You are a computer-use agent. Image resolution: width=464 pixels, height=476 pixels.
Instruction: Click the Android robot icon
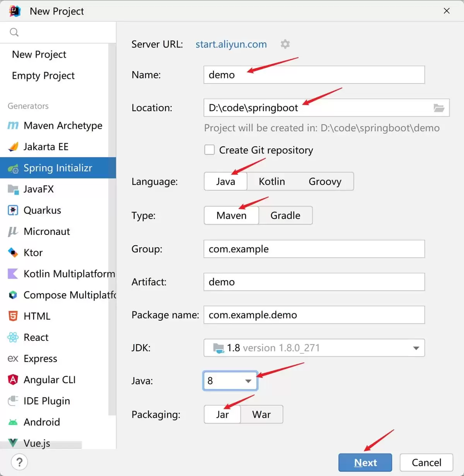(x=13, y=422)
